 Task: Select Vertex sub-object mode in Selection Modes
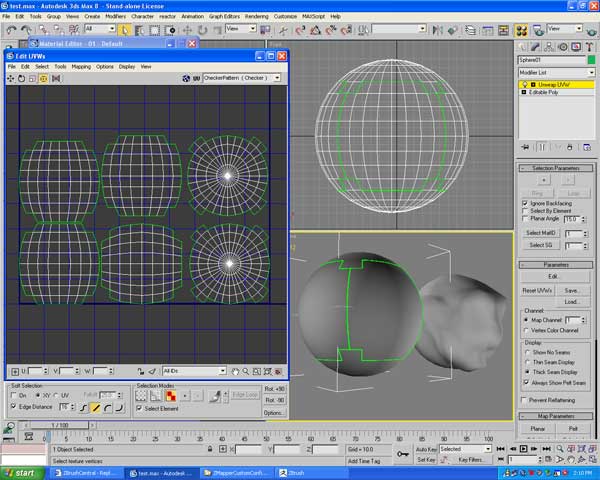click(142, 395)
